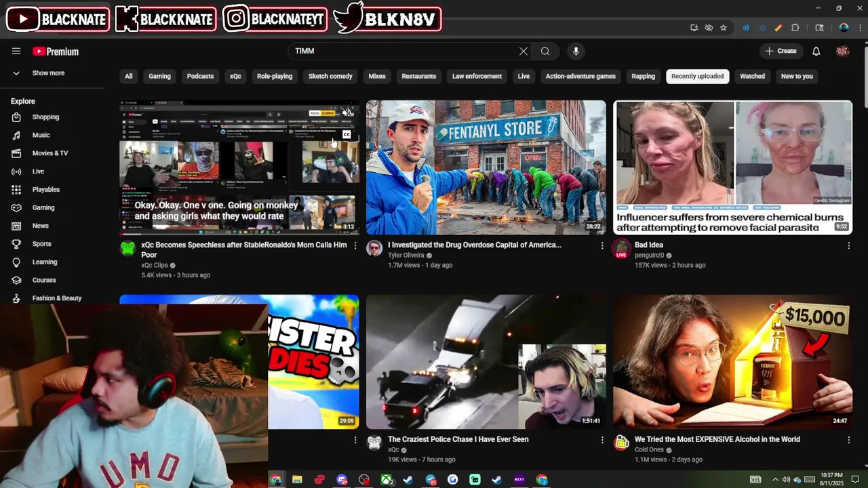868x488 pixels.
Task: Open the browser extensions puzzle icon
Action: coord(795,28)
